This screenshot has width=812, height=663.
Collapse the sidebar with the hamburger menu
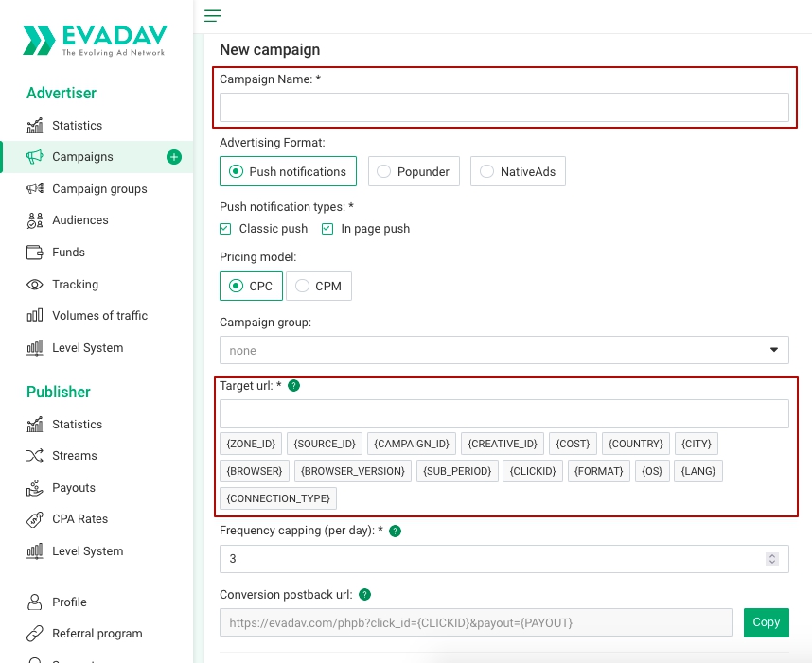(212, 15)
